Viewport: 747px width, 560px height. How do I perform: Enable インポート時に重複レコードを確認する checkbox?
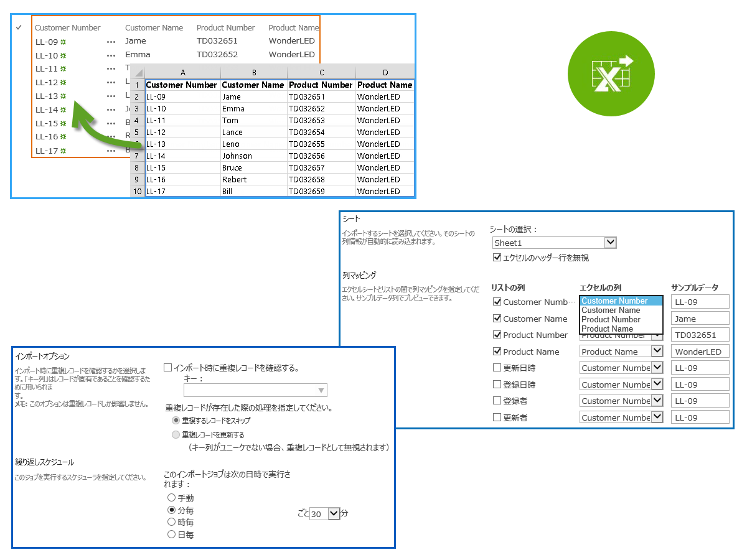coord(167,368)
